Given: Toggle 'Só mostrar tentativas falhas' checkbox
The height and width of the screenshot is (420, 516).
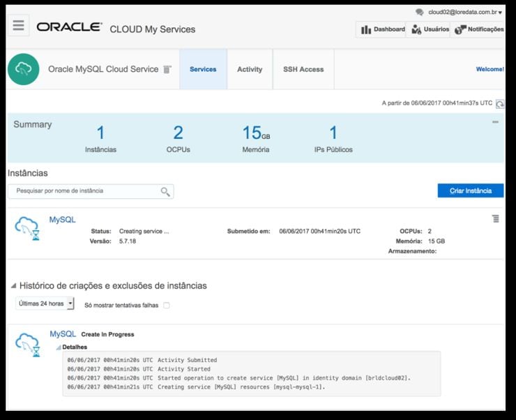Looking at the screenshot, I should pos(166,305).
